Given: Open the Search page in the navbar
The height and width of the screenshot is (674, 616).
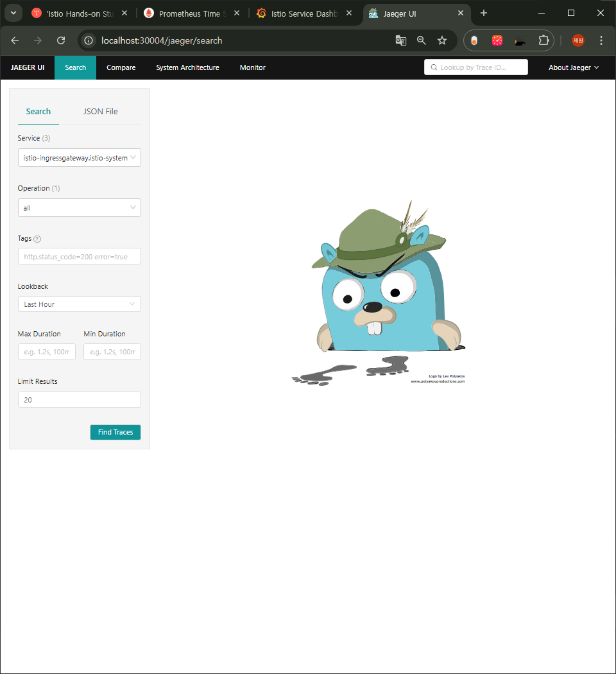Looking at the screenshot, I should point(76,67).
